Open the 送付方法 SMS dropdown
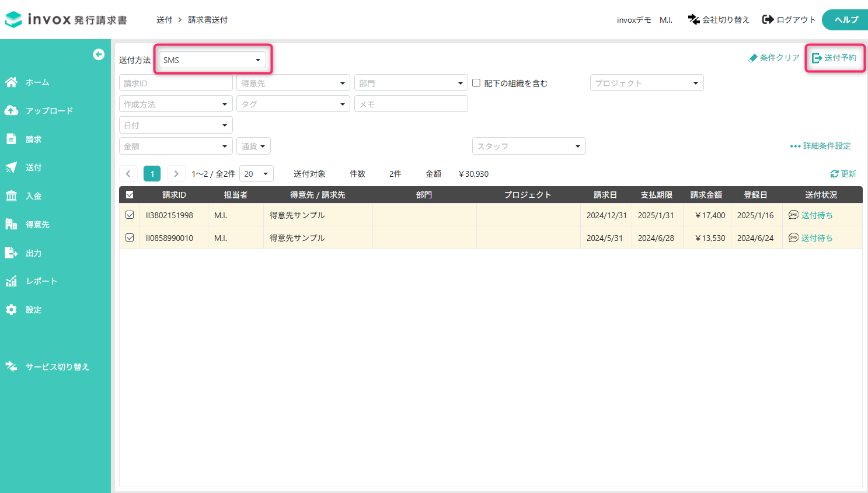The image size is (868, 493). [212, 60]
